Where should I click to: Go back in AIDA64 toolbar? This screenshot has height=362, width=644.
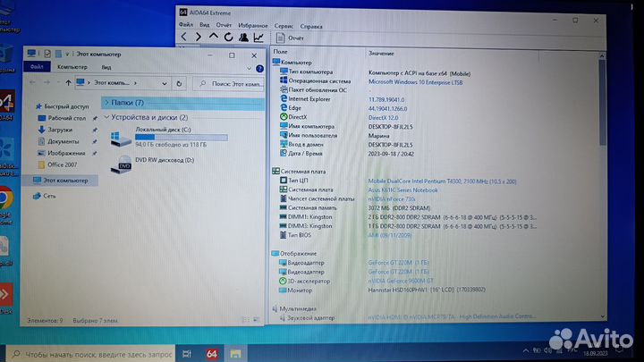(x=184, y=37)
